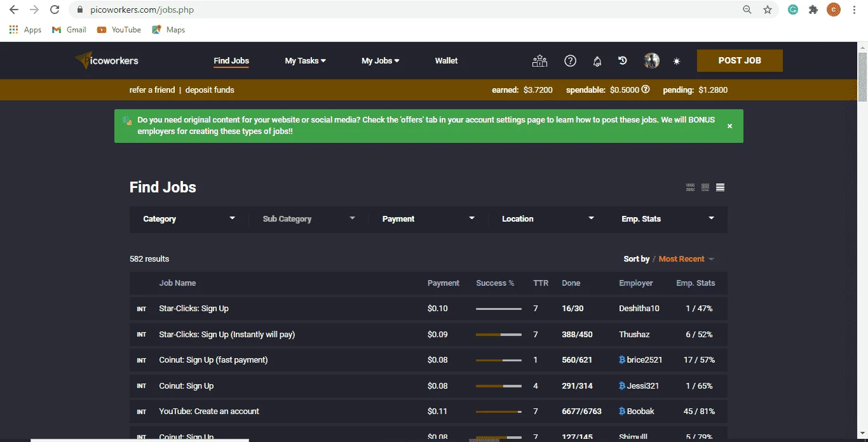
Task: Click the Employer column header
Action: [x=636, y=283]
